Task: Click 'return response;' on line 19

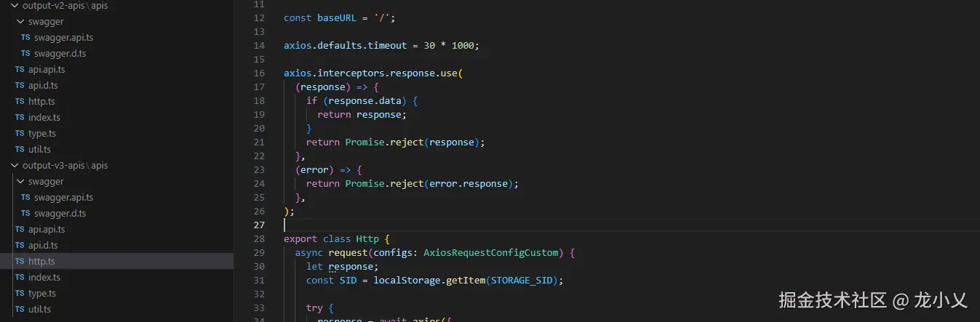Action: [x=362, y=114]
